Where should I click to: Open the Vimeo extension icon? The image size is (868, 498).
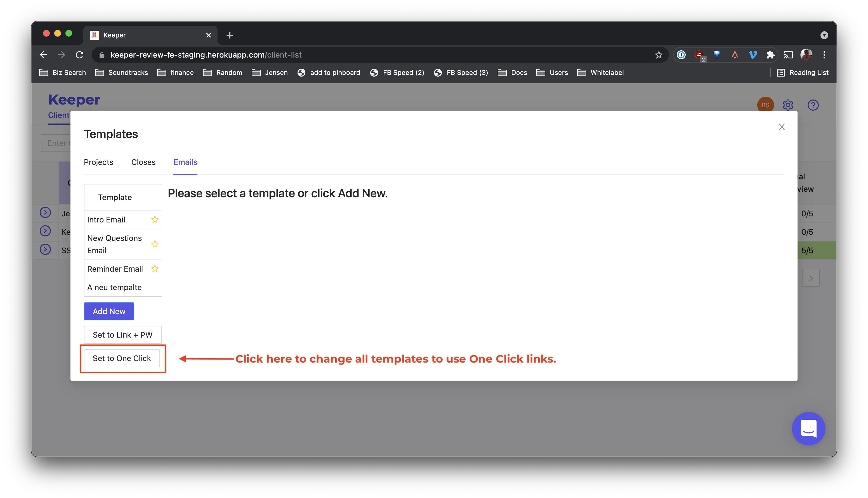coord(752,55)
